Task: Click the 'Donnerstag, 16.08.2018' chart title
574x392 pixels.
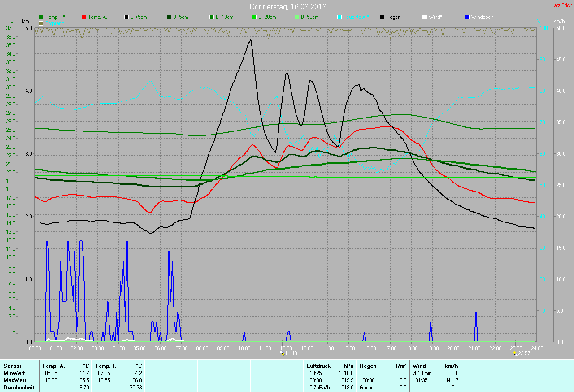Action: 288,7
